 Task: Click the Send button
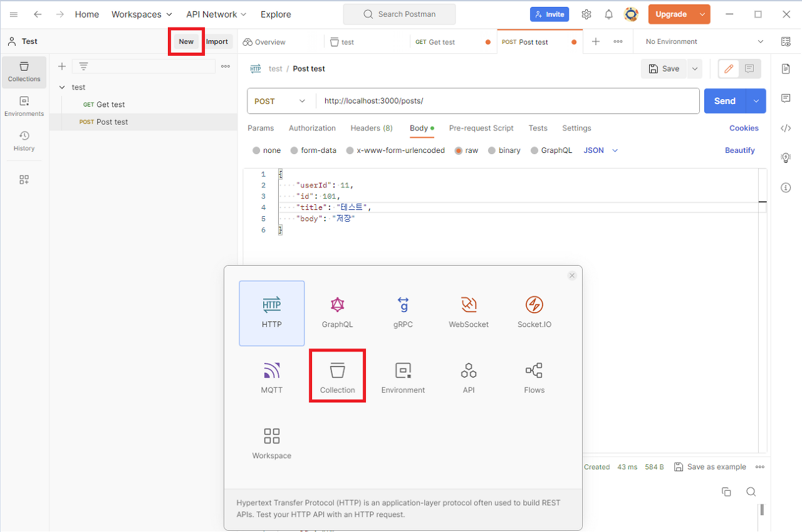pyautogui.click(x=725, y=101)
